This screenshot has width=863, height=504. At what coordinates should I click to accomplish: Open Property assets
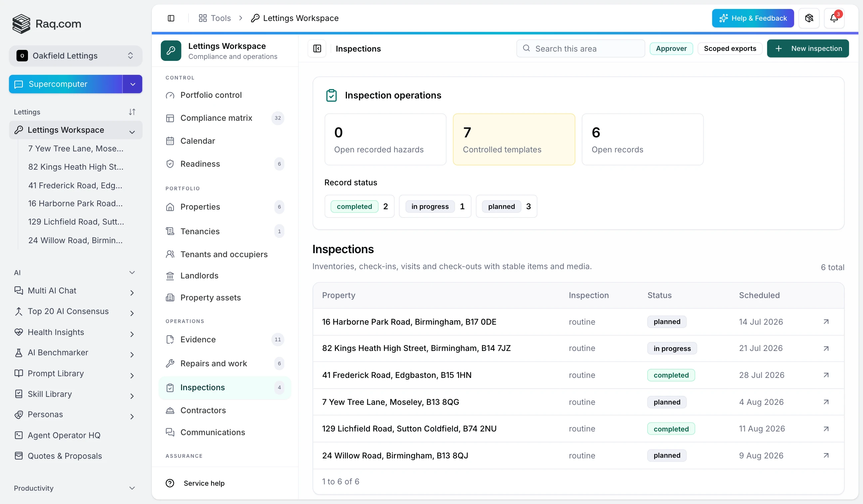coord(225,298)
